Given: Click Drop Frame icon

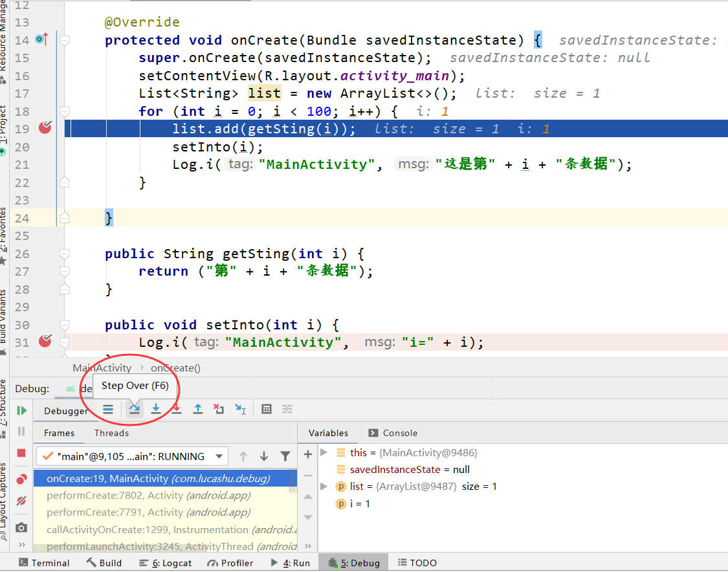Looking at the screenshot, I should (219, 409).
